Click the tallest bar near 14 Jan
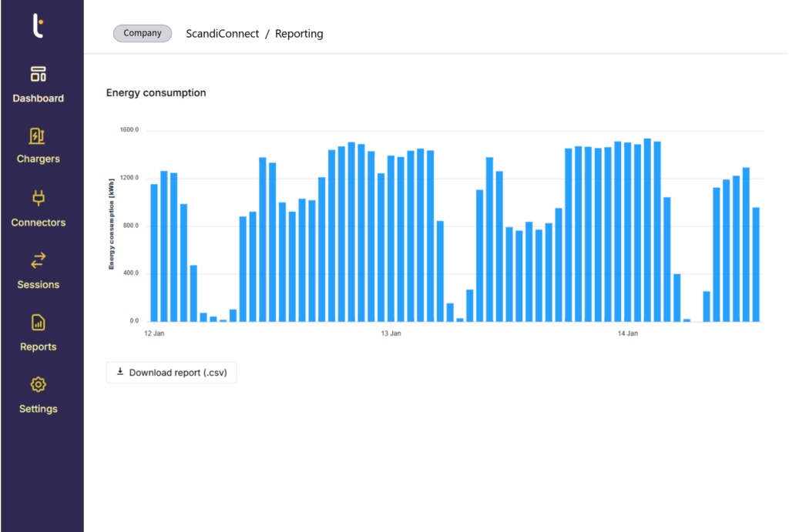 tap(647, 230)
